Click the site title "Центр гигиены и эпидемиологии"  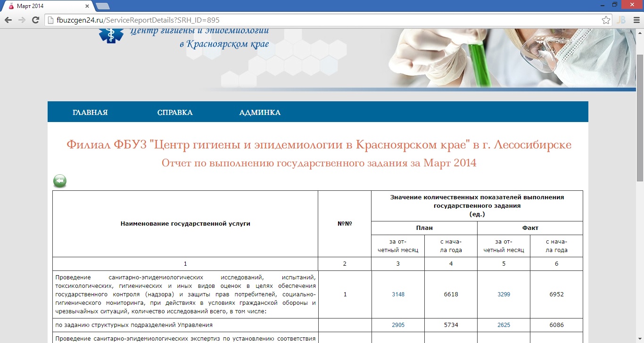click(x=199, y=32)
